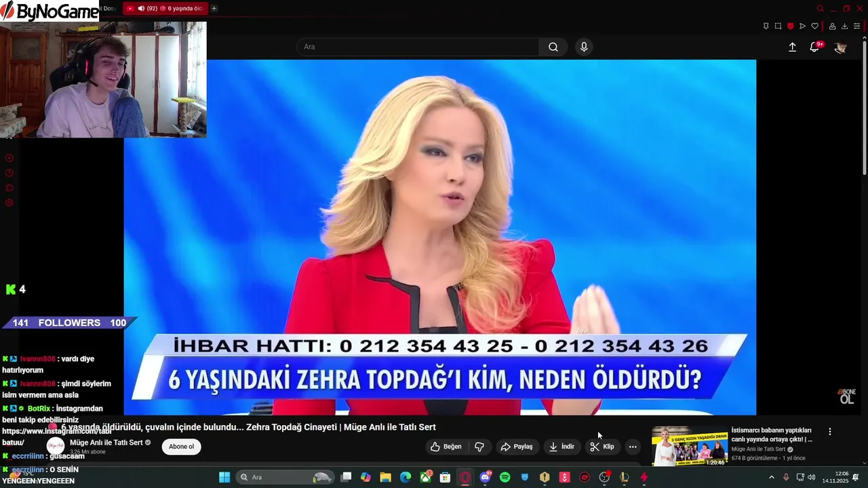Click the system tray microphone icon
This screenshot has width=868, height=488.
786,477
